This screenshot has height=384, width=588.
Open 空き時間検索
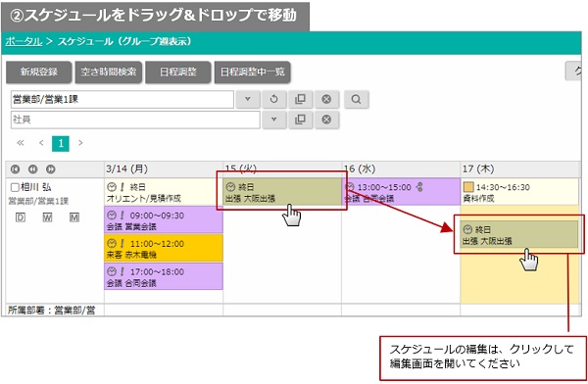coord(109,72)
